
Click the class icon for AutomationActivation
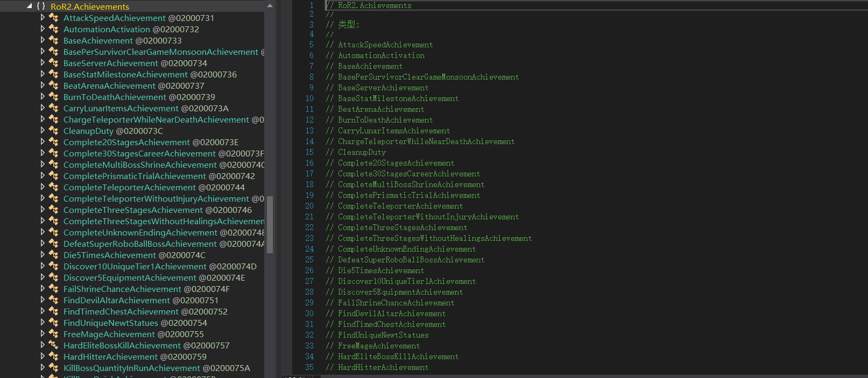[53, 29]
